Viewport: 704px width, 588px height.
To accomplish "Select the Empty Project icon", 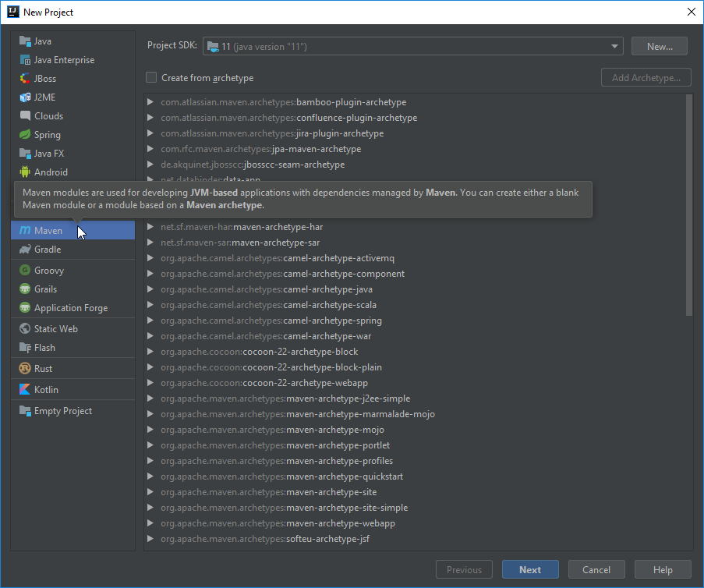I will pyautogui.click(x=25, y=411).
